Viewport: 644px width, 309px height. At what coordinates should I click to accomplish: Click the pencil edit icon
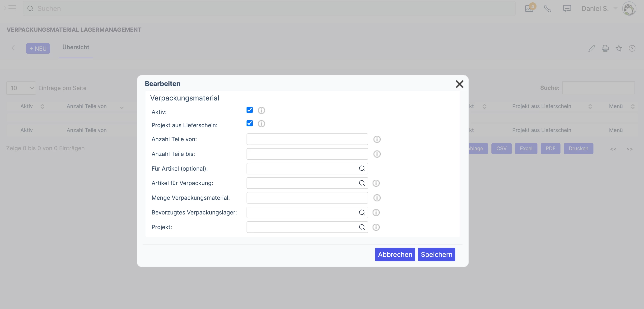(x=592, y=48)
